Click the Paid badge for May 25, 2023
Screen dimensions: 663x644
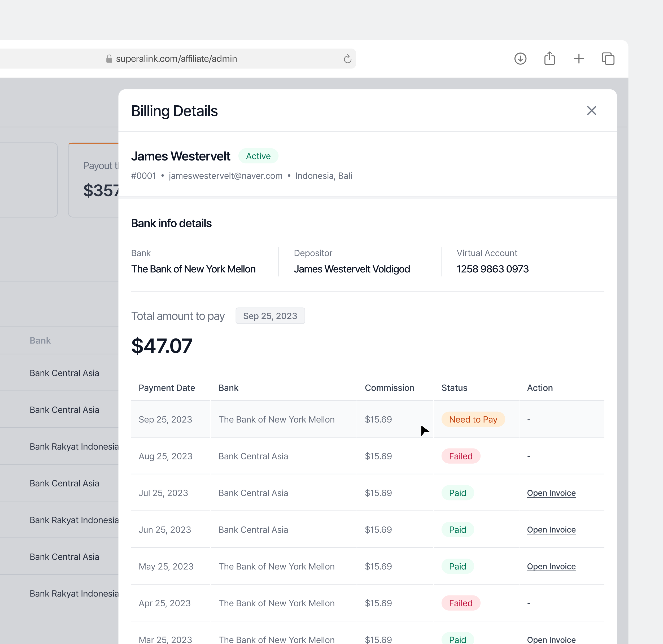457,566
